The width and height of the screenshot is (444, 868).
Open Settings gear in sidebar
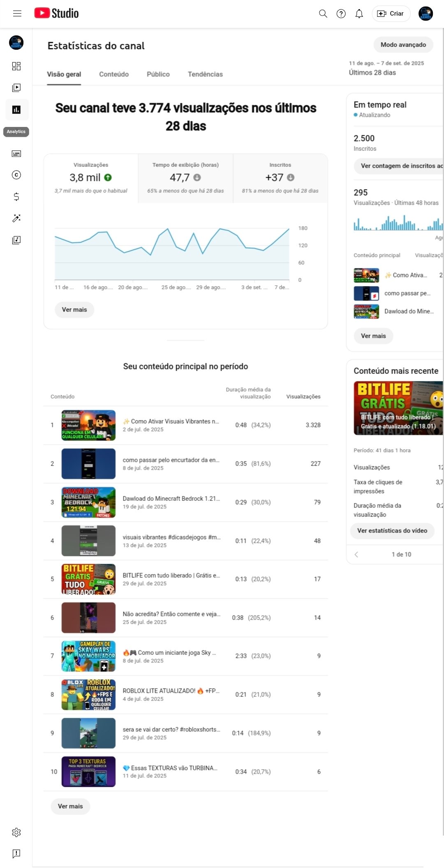16,832
